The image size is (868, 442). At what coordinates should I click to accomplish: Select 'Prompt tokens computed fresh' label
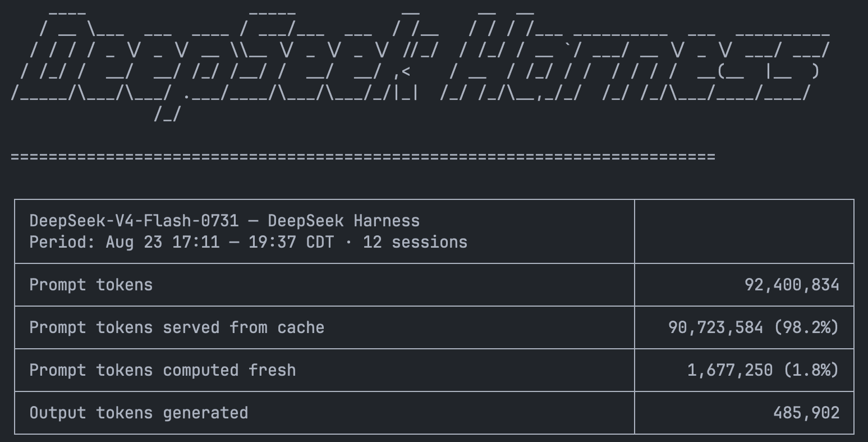click(x=163, y=370)
